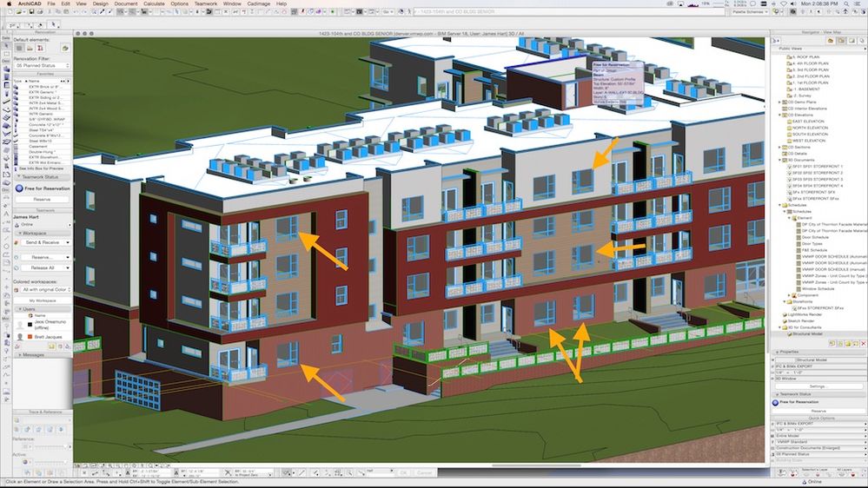Expand the CD Sections folder
This screenshot has height=488, width=868.
(780, 148)
